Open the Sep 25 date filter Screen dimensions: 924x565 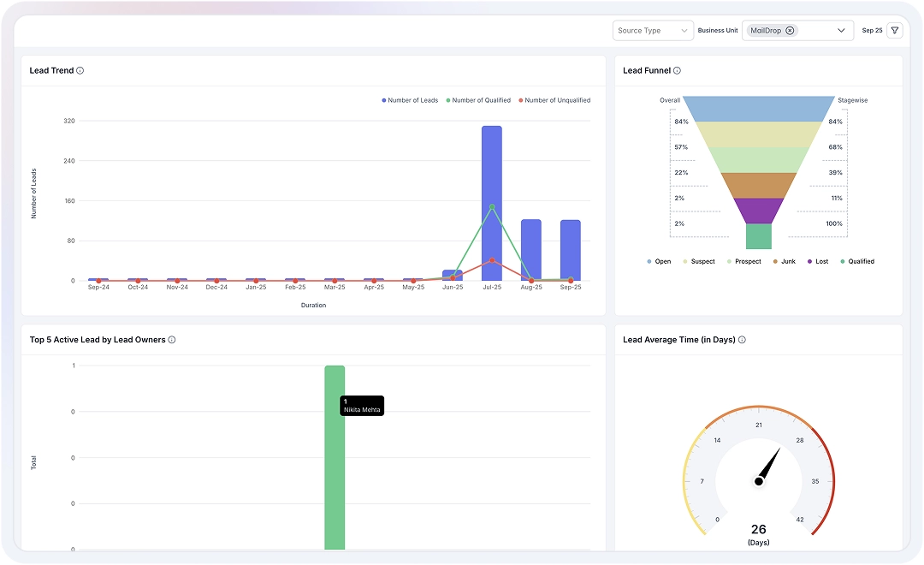[x=872, y=30]
